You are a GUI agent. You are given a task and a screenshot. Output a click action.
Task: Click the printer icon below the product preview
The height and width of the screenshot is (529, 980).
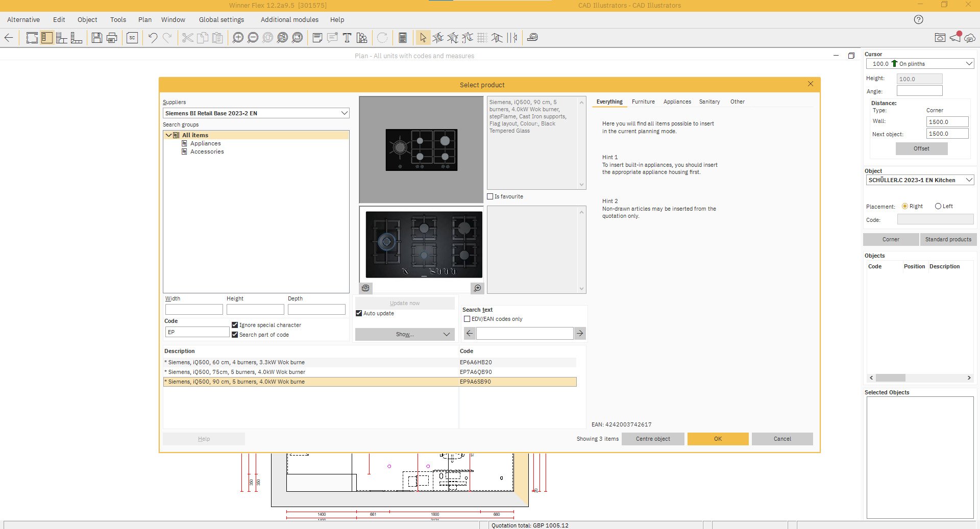(x=365, y=288)
